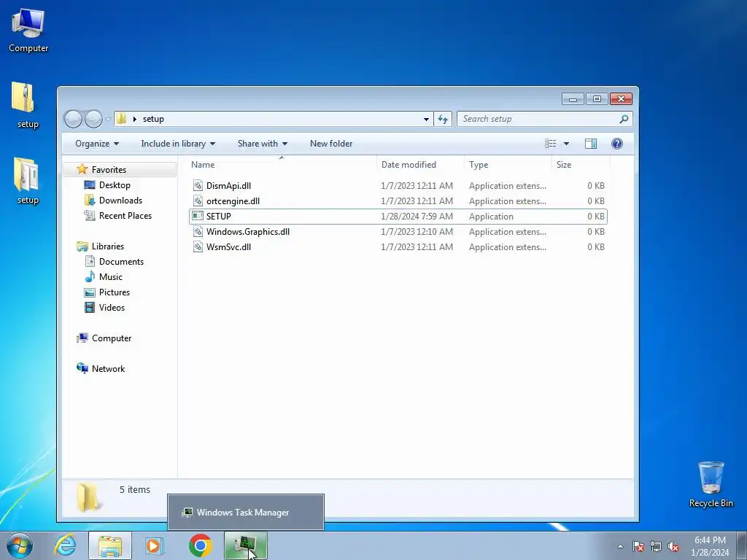747x560 pixels.
Task: Sort files by Size column
Action: [x=580, y=165]
